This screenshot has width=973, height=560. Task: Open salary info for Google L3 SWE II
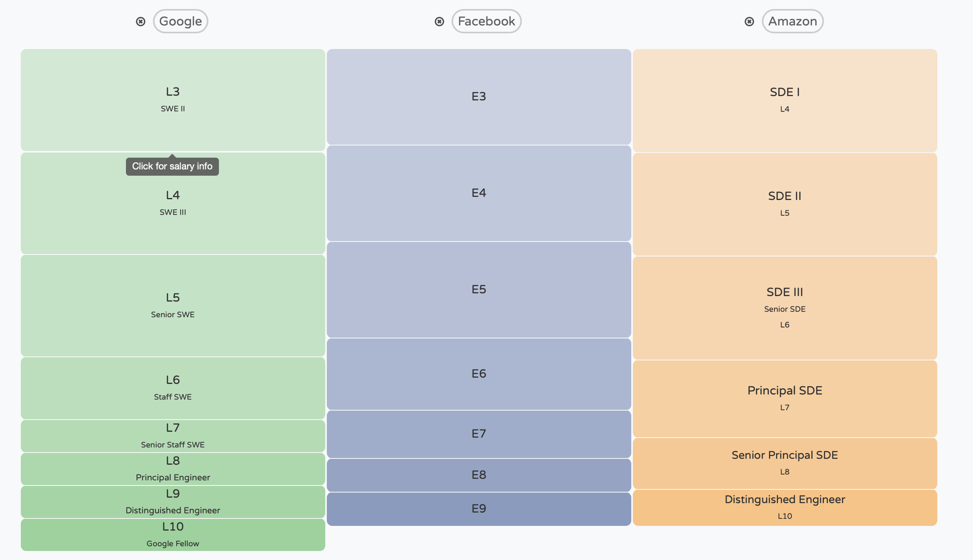pos(173,100)
